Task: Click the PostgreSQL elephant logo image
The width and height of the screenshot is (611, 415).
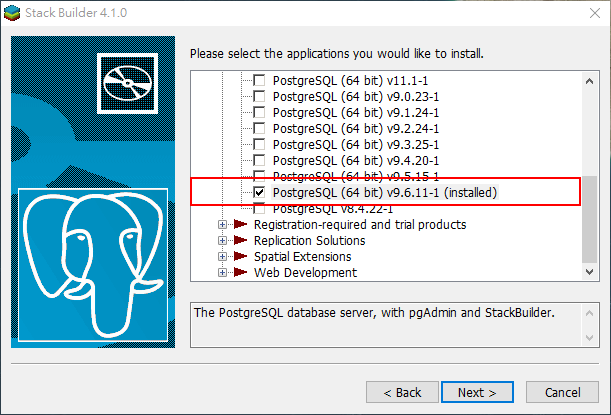Action: tap(93, 265)
